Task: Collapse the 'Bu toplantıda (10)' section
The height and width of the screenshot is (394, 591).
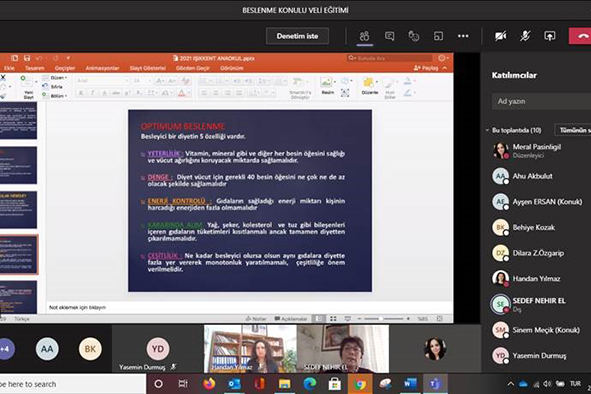Action: click(487, 130)
